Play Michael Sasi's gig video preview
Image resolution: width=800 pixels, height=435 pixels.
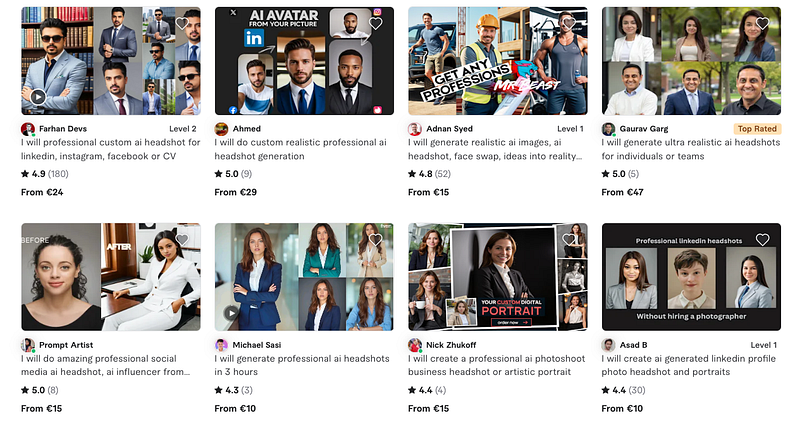[231, 313]
